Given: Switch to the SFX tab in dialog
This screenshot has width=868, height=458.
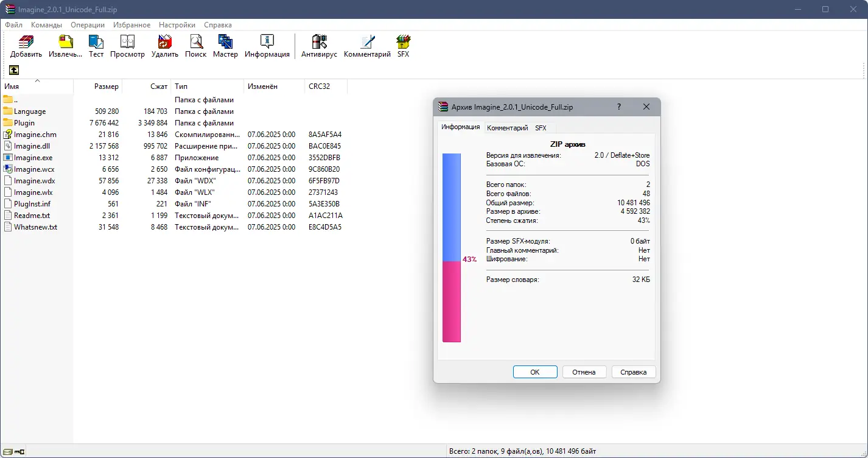Looking at the screenshot, I should (x=541, y=128).
